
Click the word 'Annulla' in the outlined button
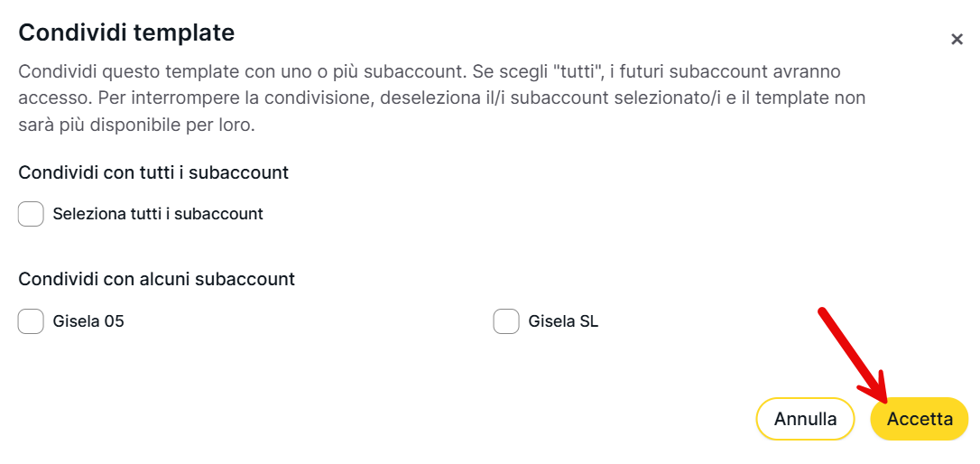coord(805,420)
